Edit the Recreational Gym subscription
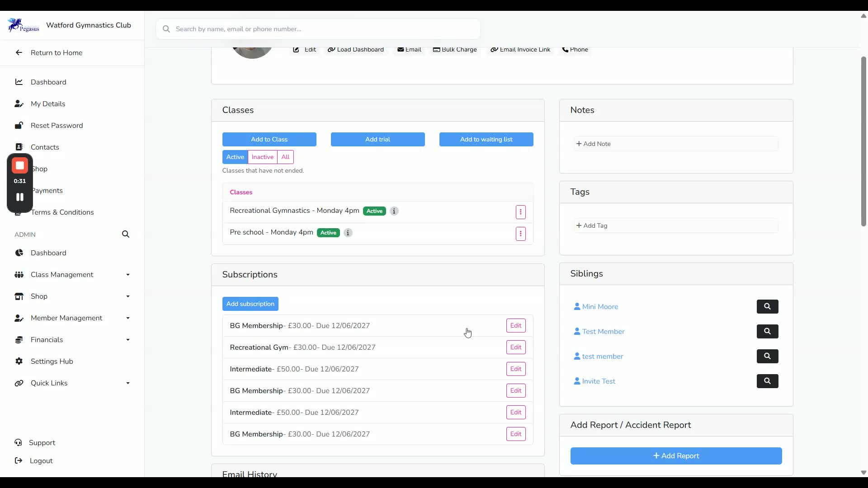 [x=516, y=347]
